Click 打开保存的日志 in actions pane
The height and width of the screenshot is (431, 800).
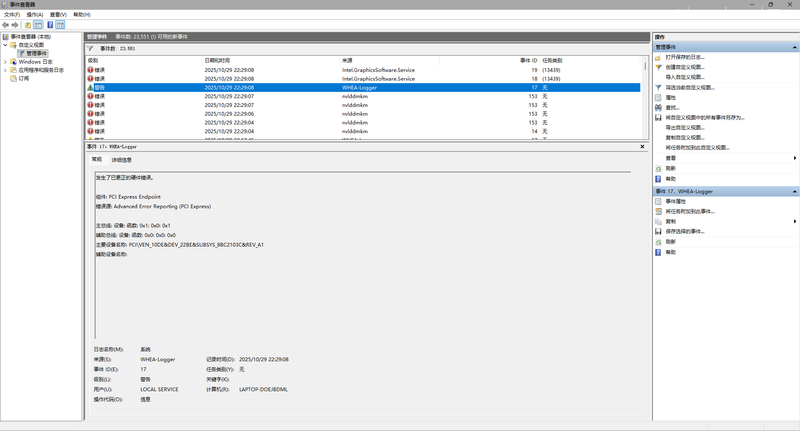tap(690, 57)
